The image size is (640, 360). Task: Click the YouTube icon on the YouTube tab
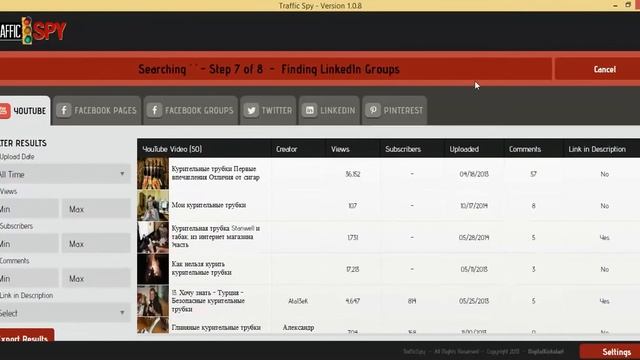[x=4, y=111]
